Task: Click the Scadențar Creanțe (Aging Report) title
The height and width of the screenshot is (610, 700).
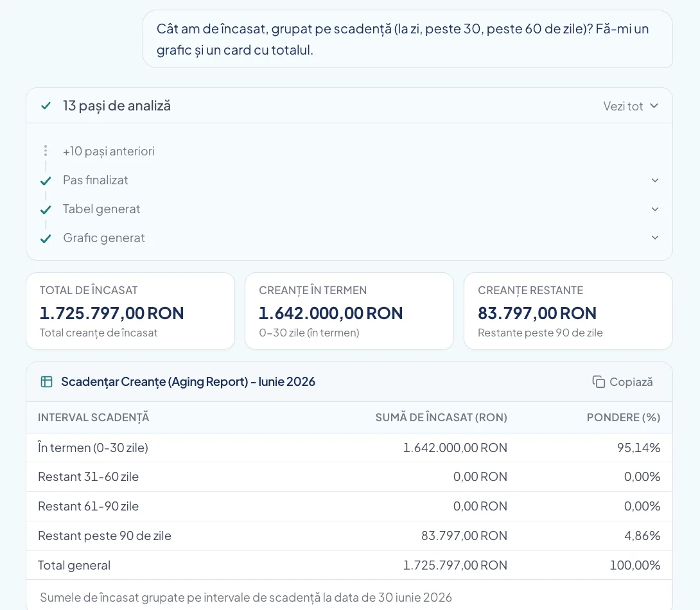Action: tap(188, 381)
